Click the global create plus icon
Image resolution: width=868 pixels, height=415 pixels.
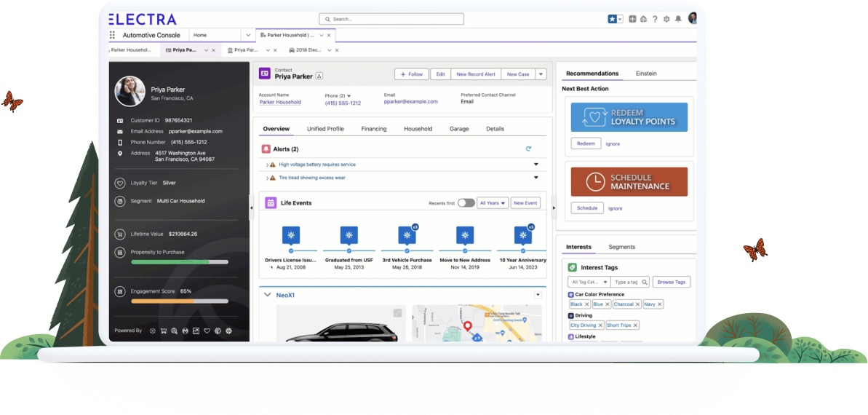click(632, 19)
